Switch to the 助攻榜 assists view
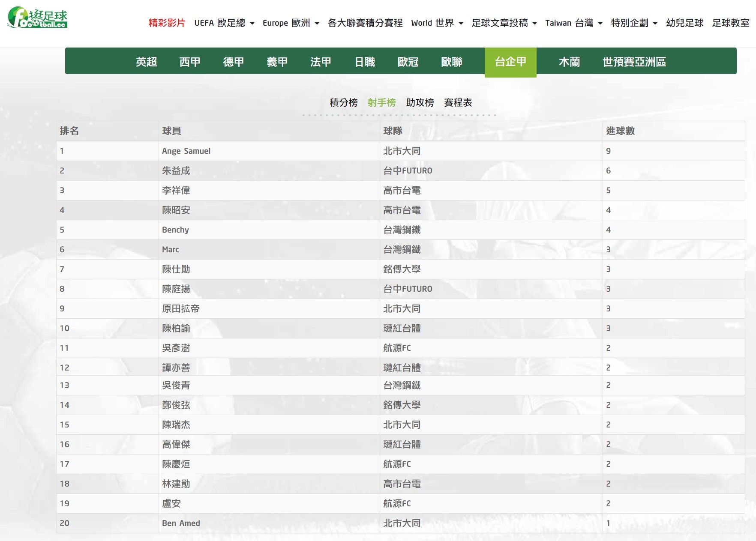Viewport: 756px width, 541px height. (x=420, y=103)
